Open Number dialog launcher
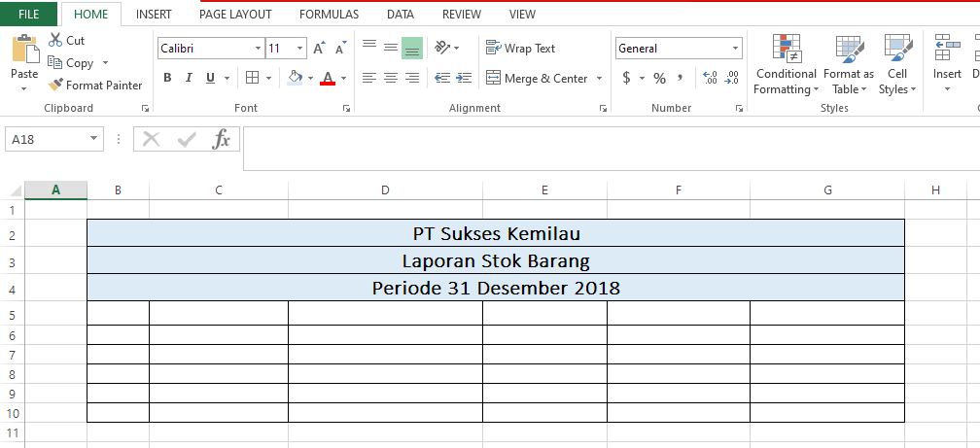The image size is (980, 448). pos(740,108)
